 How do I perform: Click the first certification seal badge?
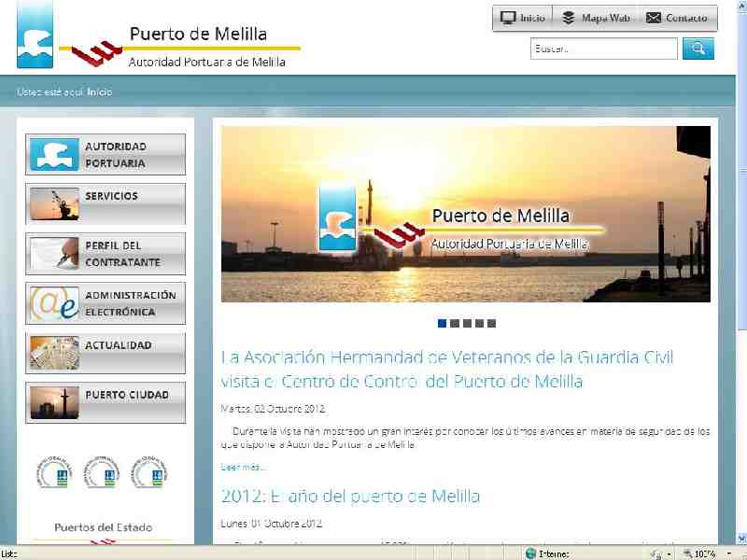(54, 472)
